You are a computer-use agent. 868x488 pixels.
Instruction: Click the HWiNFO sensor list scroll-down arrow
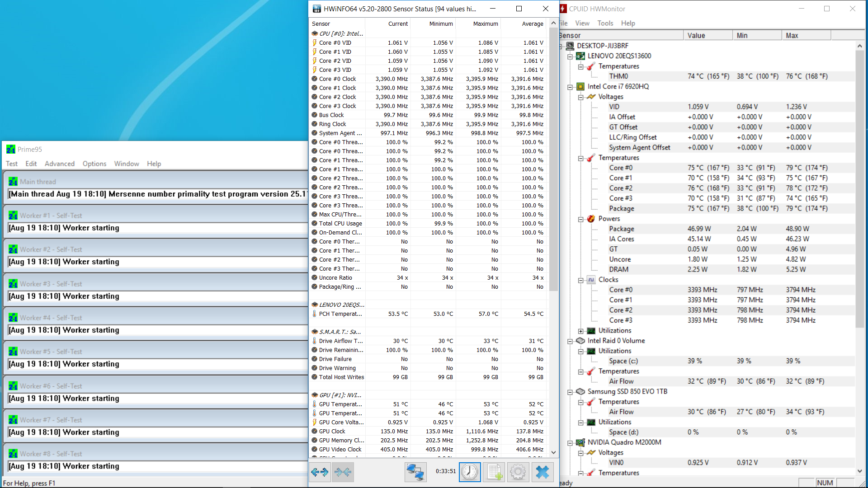(553, 452)
